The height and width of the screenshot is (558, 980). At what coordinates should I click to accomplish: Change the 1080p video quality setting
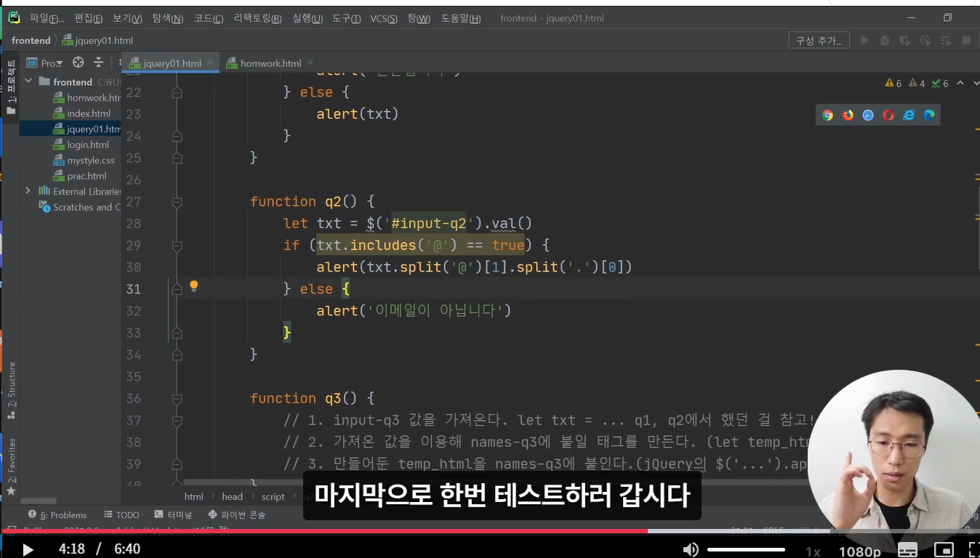(x=860, y=551)
